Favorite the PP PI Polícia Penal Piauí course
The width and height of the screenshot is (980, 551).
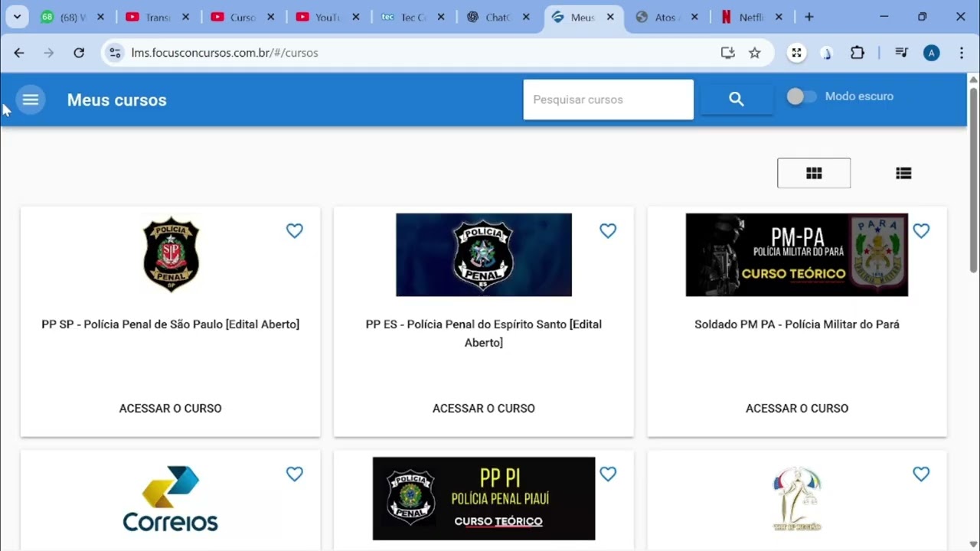coord(608,474)
